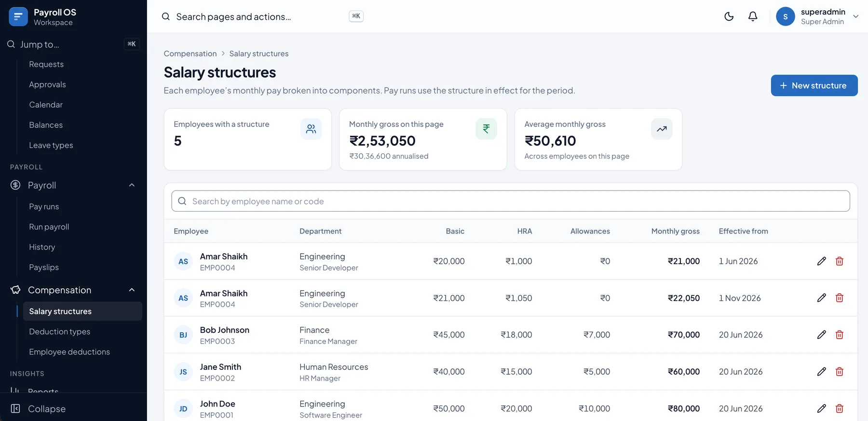
Task: Focus the Search pages and actions field
Action: pyautogui.click(x=262, y=16)
